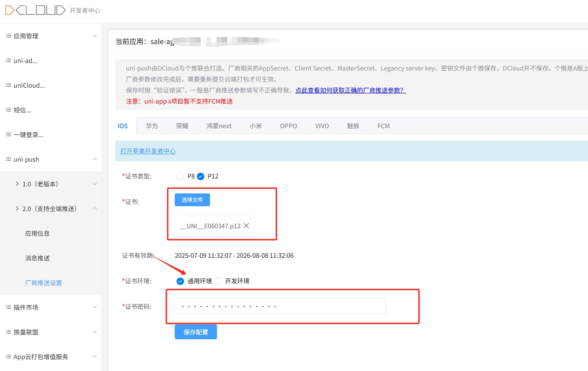Click the red uni-app x FCM notice
This screenshot has height=371, width=588.
click(x=179, y=101)
